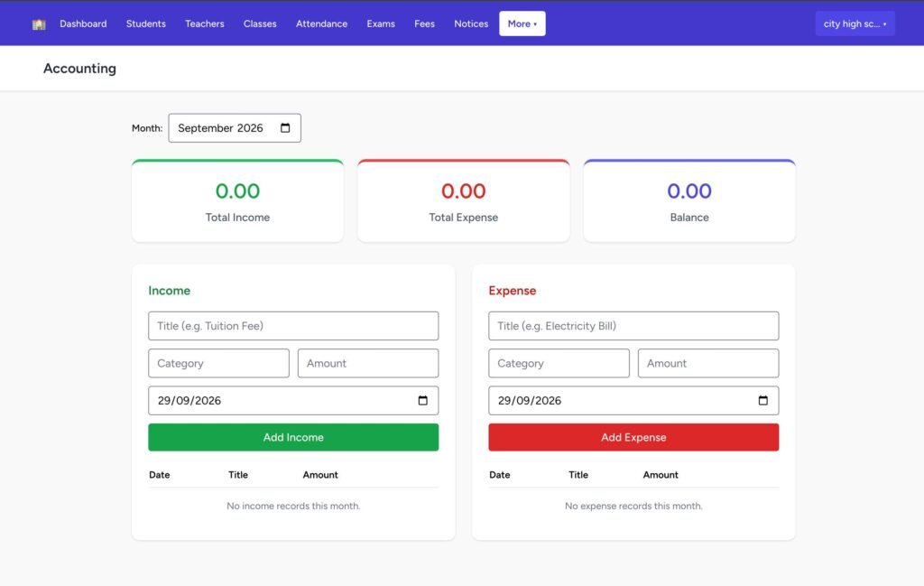Click the Amount column header in Expense table
Viewport: 924px width, 586px height.
[x=661, y=475]
